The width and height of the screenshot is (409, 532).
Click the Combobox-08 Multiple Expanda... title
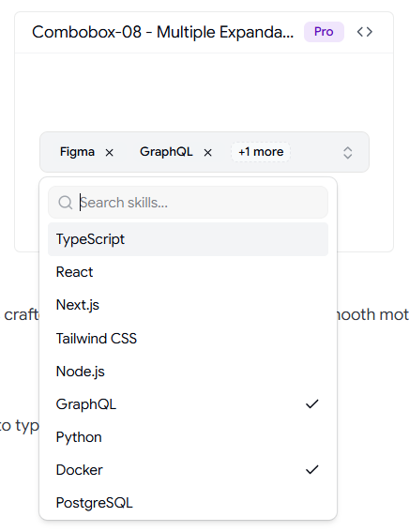[x=163, y=32]
